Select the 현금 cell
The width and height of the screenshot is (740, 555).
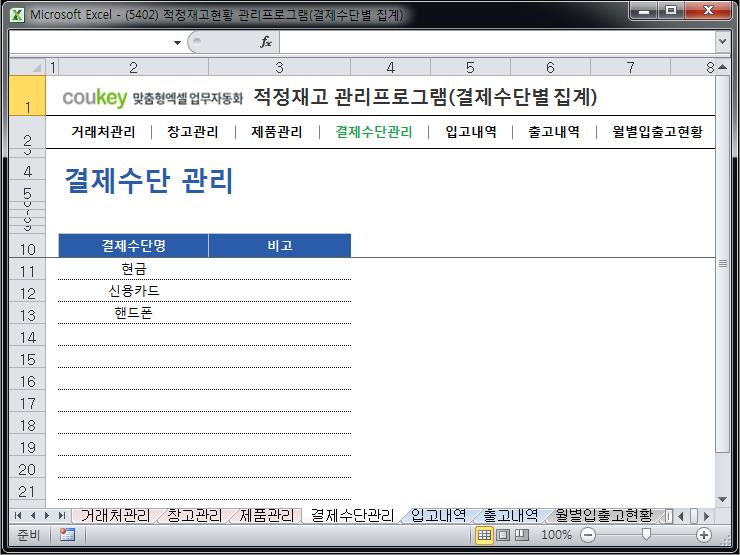coord(133,269)
